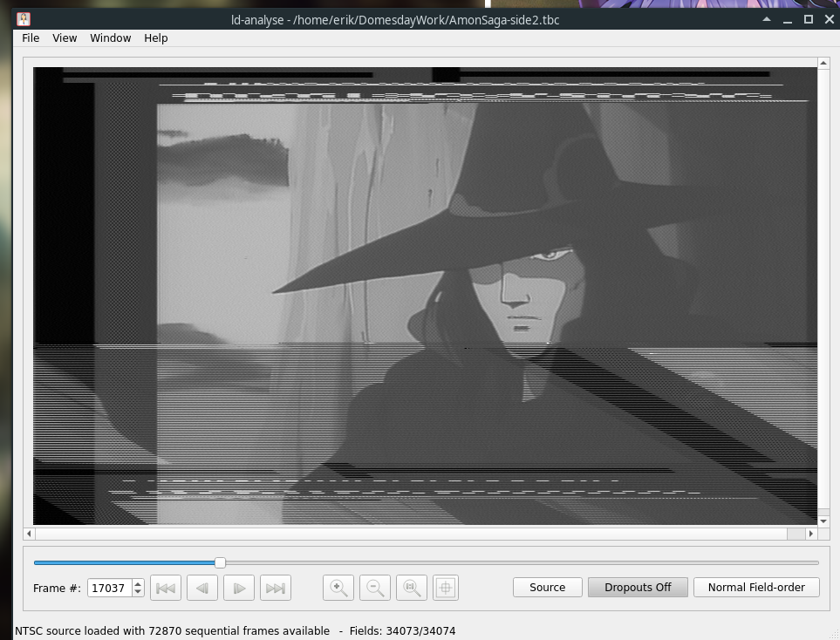Reset zoom to original size
Viewport: 840px width, 640px height.
coord(412,588)
